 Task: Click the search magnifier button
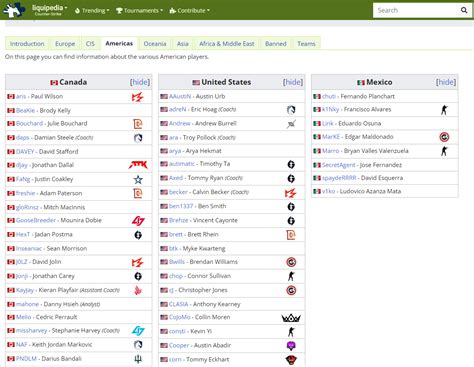pos(464,10)
